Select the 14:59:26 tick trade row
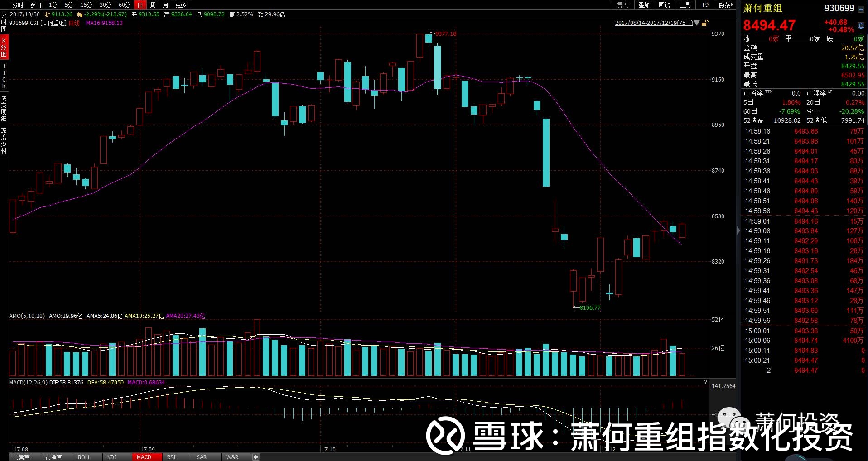Viewport: 868px width, 461px height. pos(804,261)
